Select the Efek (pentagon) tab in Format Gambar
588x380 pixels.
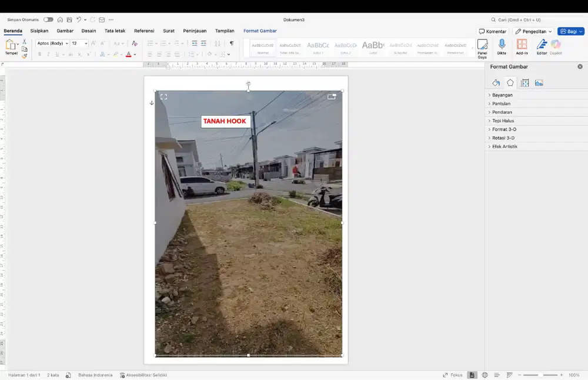point(510,83)
